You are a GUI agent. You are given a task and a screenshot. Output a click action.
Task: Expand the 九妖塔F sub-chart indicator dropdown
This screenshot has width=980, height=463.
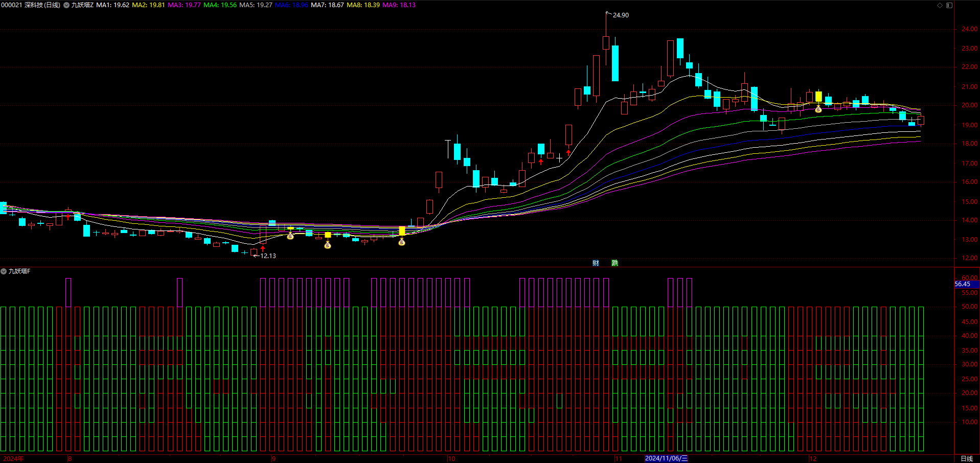pyautogui.click(x=4, y=271)
